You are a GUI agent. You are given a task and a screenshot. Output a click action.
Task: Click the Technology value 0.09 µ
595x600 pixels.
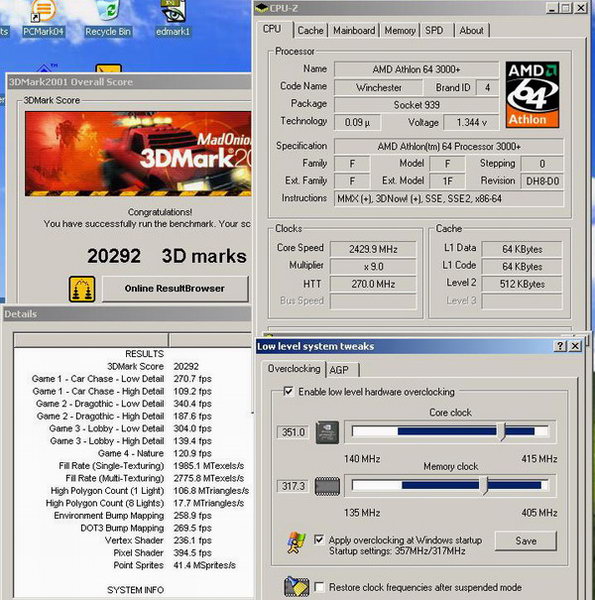(357, 122)
